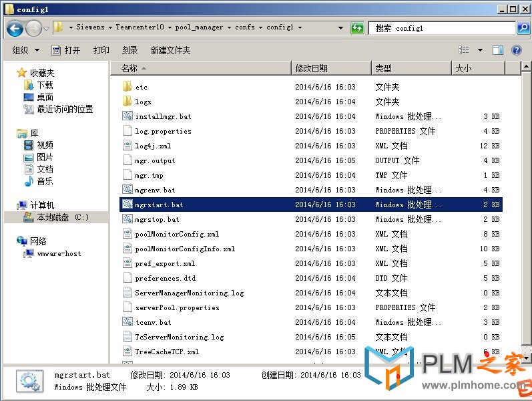Click 刻录 in the toolbar
The height and width of the screenshot is (401, 532).
coord(130,50)
